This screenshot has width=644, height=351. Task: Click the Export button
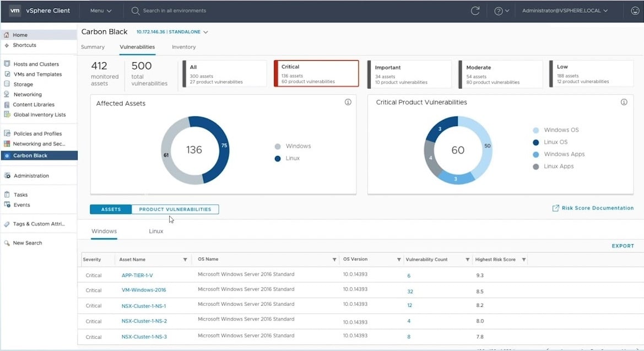click(x=623, y=246)
